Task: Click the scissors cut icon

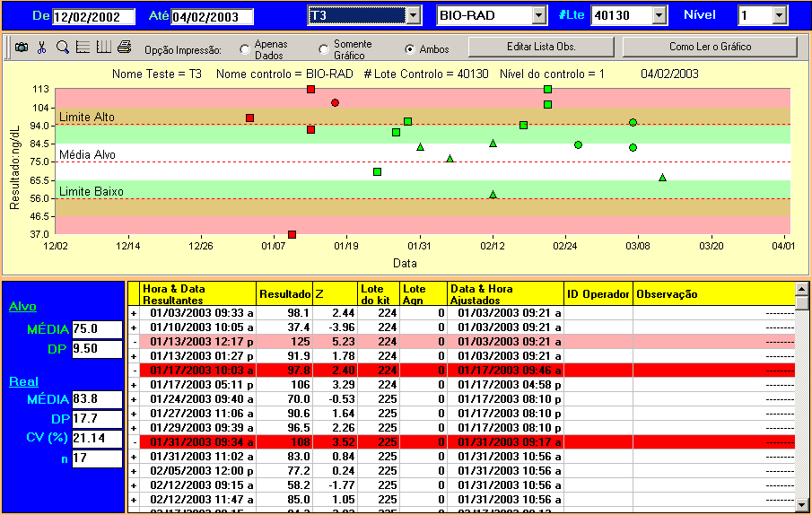Action: [41, 48]
